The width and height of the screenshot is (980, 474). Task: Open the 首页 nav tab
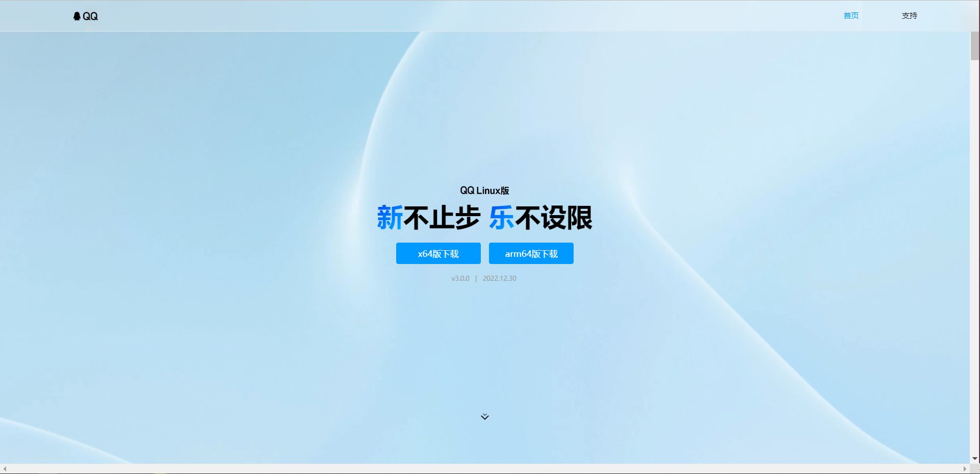click(x=851, y=16)
